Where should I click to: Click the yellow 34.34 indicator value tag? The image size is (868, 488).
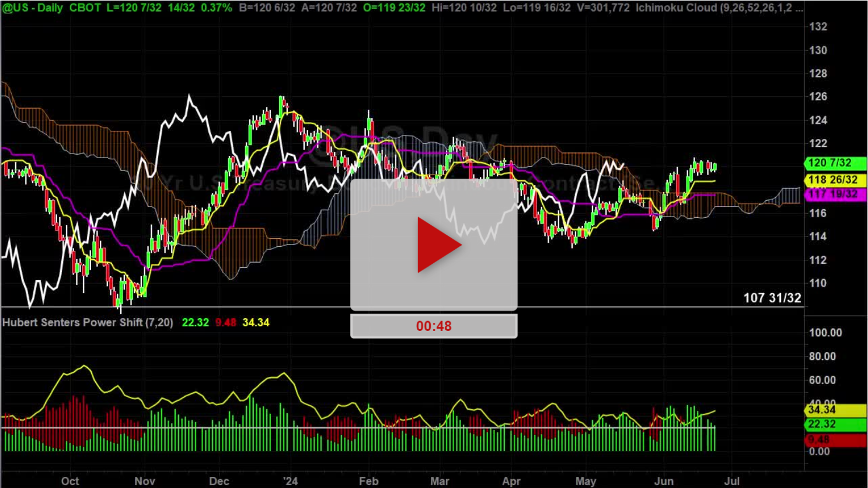coord(822,410)
